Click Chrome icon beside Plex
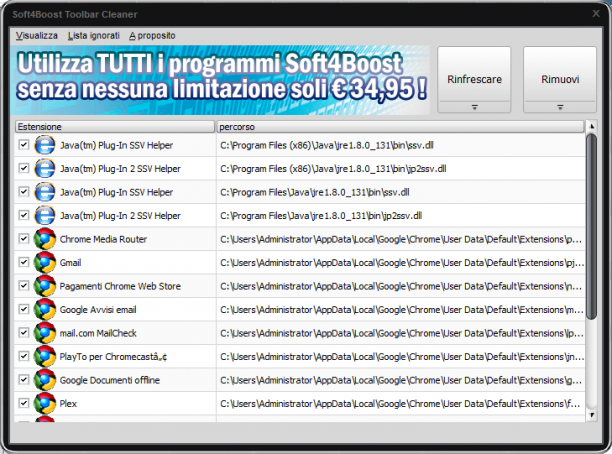The image size is (612, 454). click(x=45, y=403)
